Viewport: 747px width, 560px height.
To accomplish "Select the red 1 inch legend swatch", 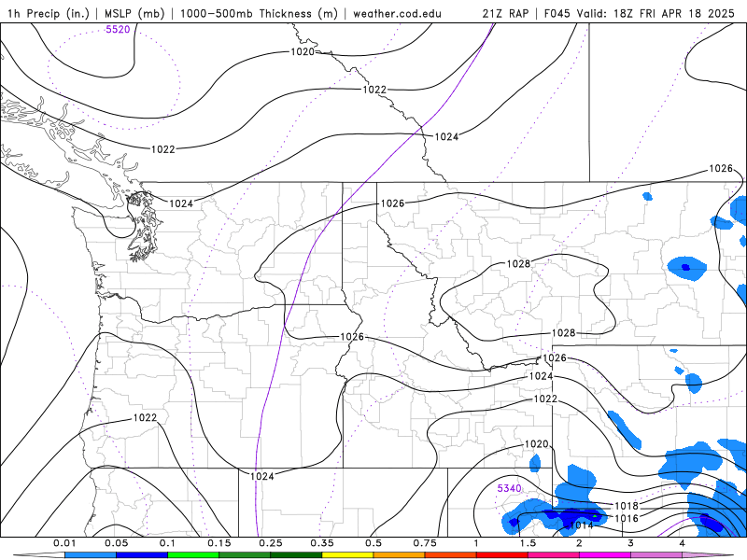I will tap(502, 555).
